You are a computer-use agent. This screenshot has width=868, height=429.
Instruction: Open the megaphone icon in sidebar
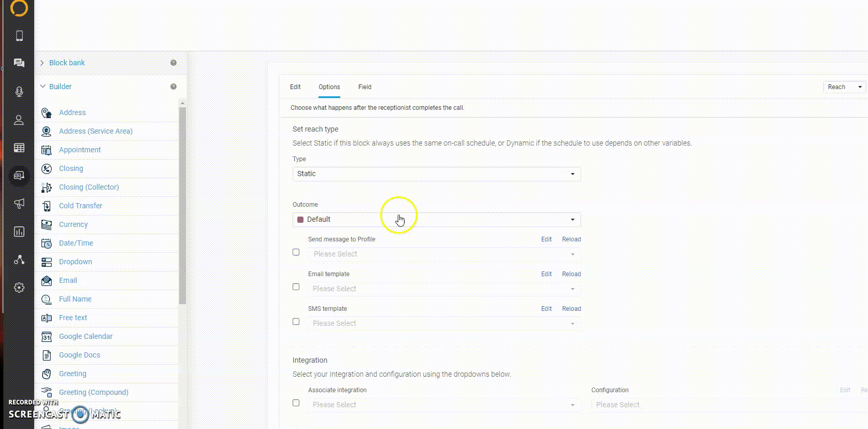point(19,204)
